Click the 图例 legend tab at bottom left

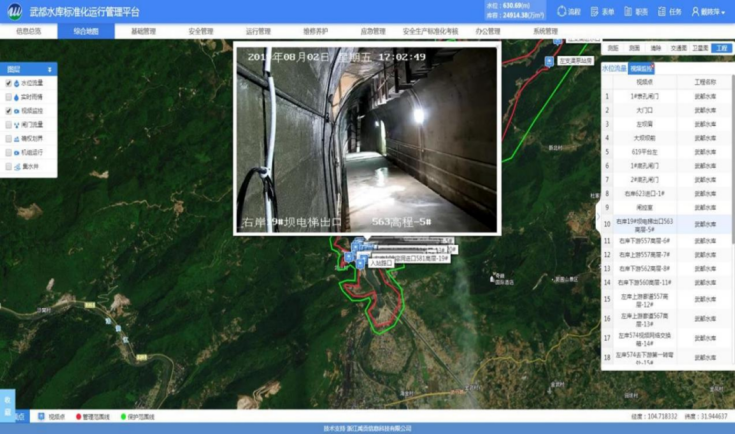pyautogui.click(x=7, y=403)
